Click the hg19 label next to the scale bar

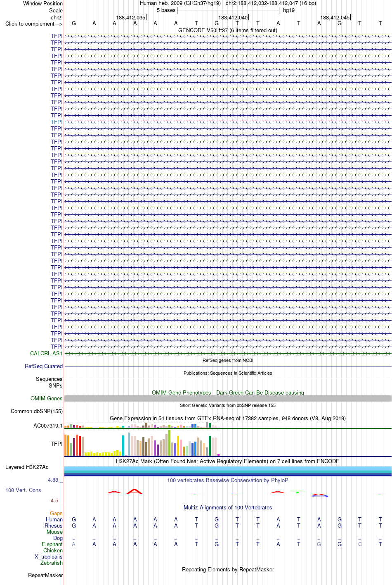pos(289,10)
